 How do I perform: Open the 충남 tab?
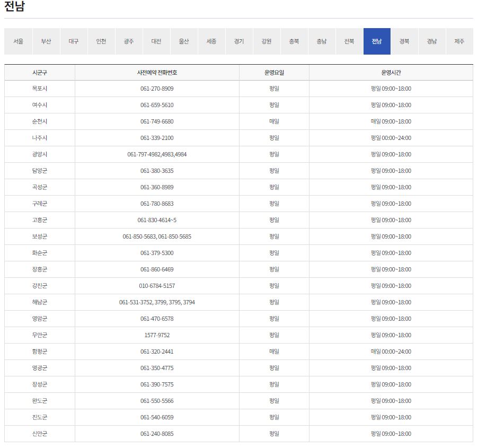(322, 41)
